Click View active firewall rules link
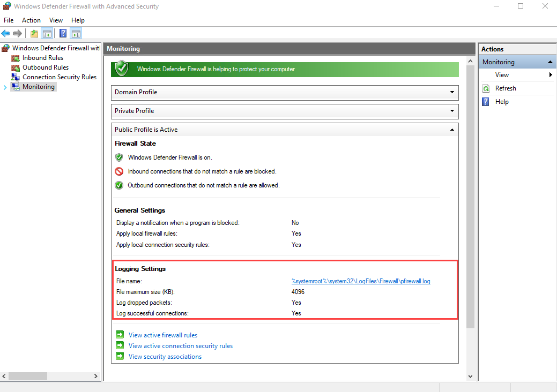 (163, 335)
